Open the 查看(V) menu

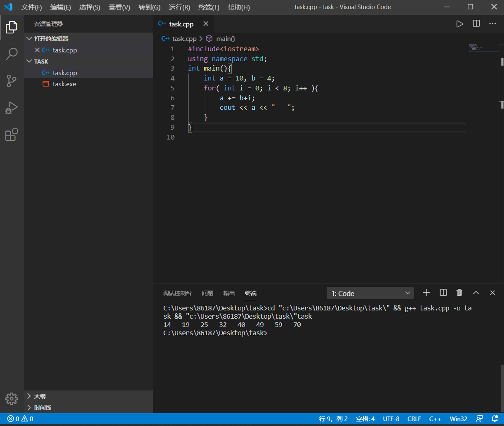click(119, 7)
